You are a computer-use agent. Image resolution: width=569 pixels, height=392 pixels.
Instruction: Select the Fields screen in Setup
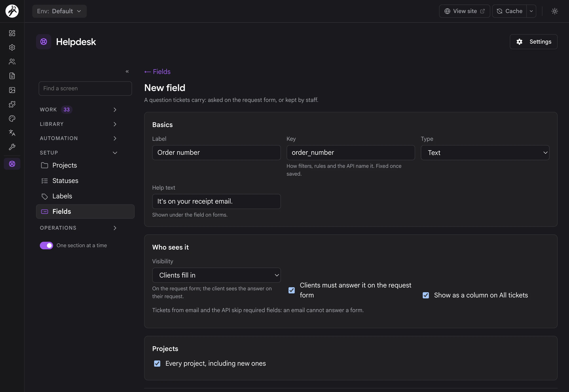coord(85,212)
